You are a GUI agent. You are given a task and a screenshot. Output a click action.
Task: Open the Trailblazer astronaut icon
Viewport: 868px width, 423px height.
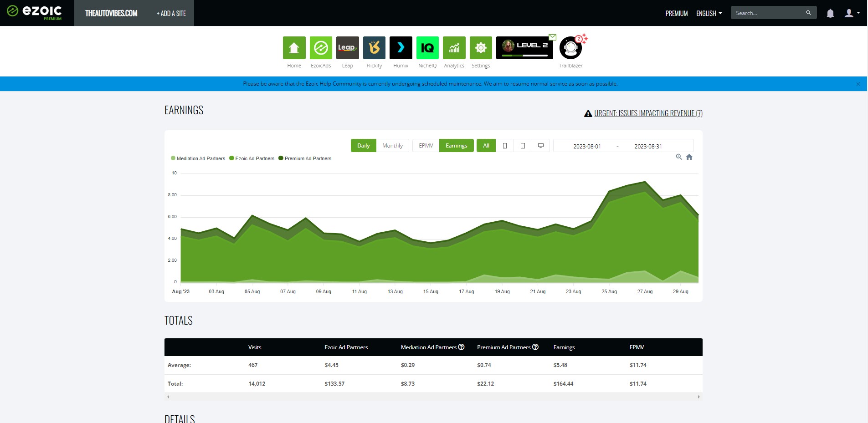[570, 48]
